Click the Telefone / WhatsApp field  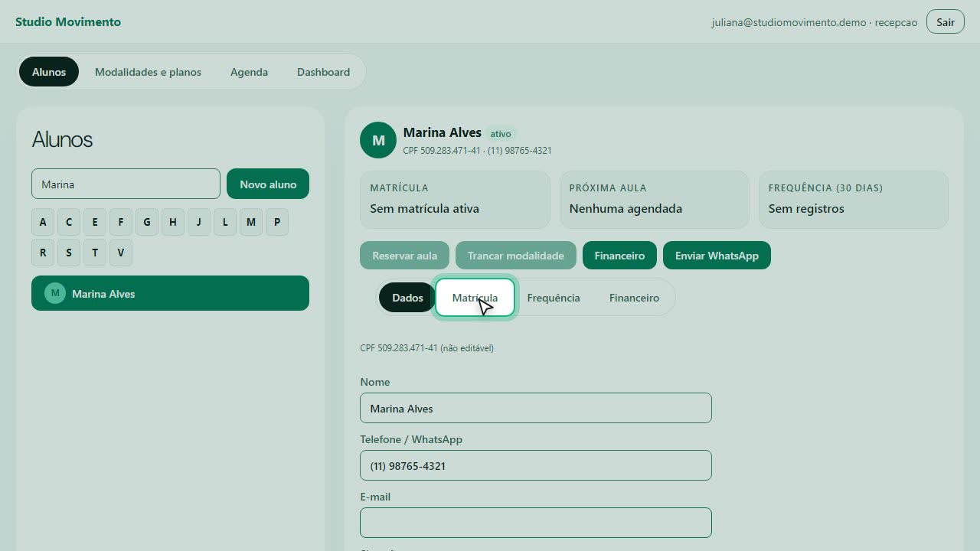pos(536,465)
